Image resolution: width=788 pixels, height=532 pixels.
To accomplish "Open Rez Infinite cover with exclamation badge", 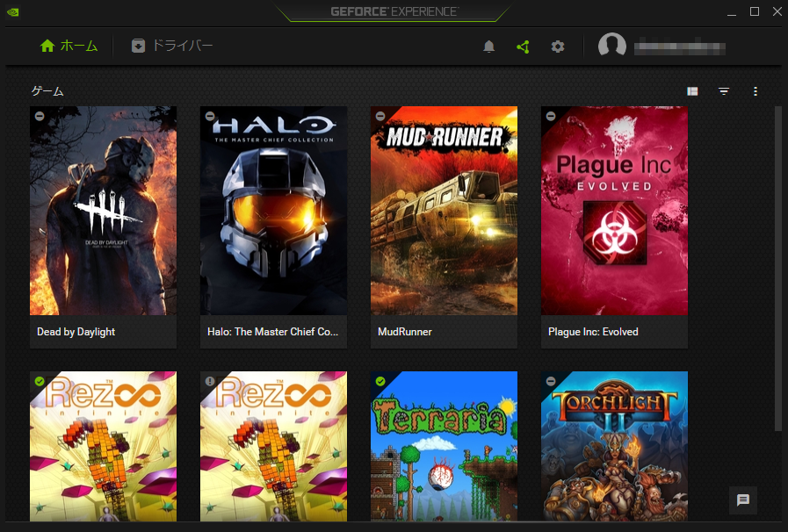I will coord(273,446).
